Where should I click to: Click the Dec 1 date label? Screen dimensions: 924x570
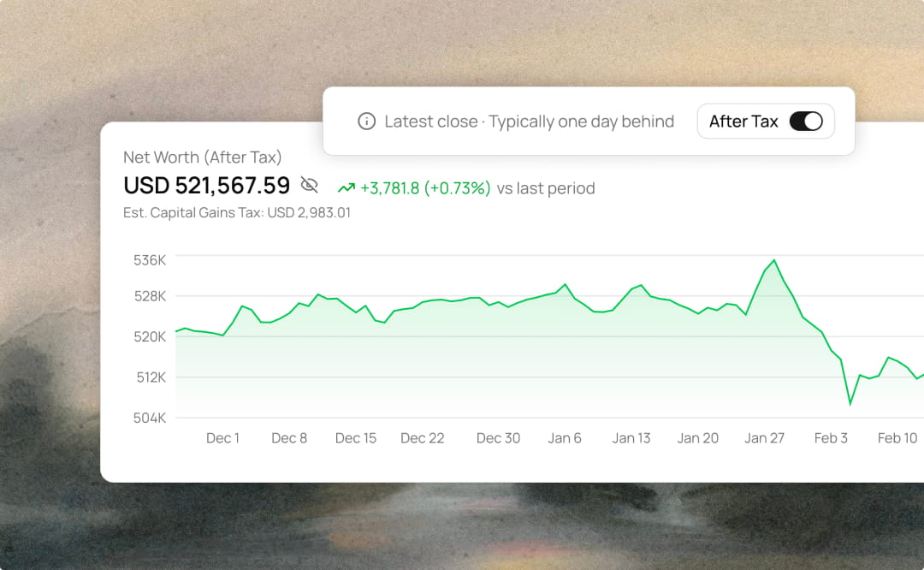click(x=222, y=438)
